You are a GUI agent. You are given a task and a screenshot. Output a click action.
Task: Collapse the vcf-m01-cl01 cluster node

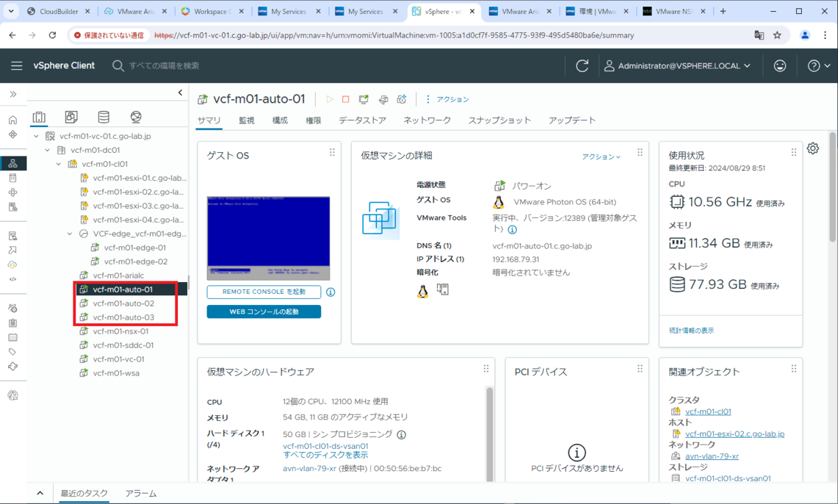(59, 164)
